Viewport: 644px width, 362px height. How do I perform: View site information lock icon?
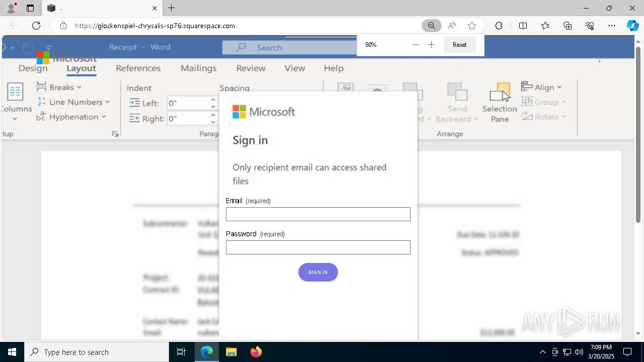click(63, 26)
